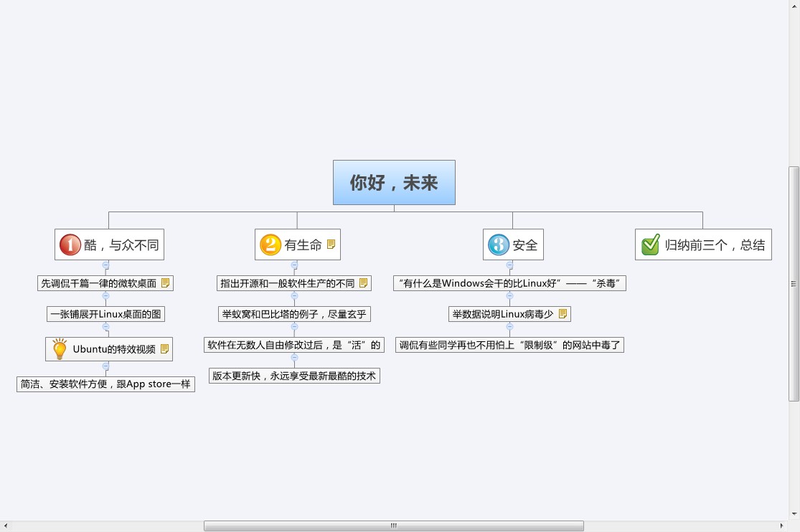The width and height of the screenshot is (800, 532).
Task: Collapse subtopics under Ubuntu的特效视频
Action: [x=105, y=366]
